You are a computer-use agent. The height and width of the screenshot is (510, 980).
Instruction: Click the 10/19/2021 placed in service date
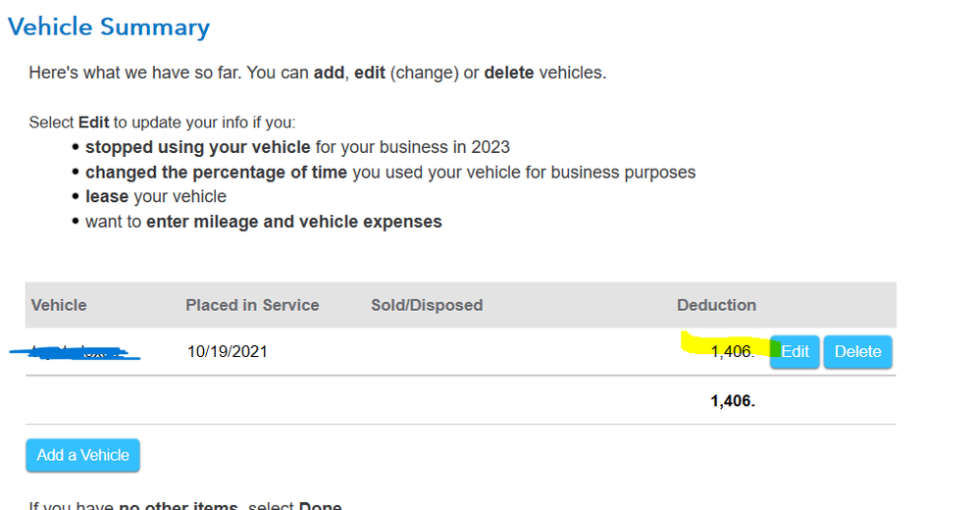click(228, 352)
